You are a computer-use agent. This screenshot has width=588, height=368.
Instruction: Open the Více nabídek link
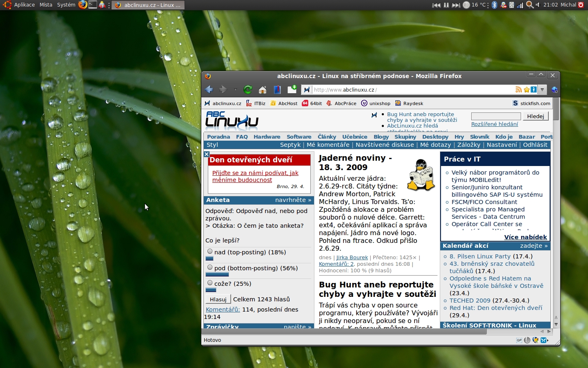526,237
